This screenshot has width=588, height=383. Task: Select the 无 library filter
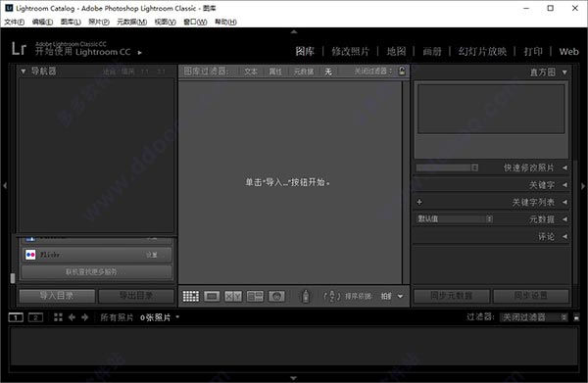point(328,72)
